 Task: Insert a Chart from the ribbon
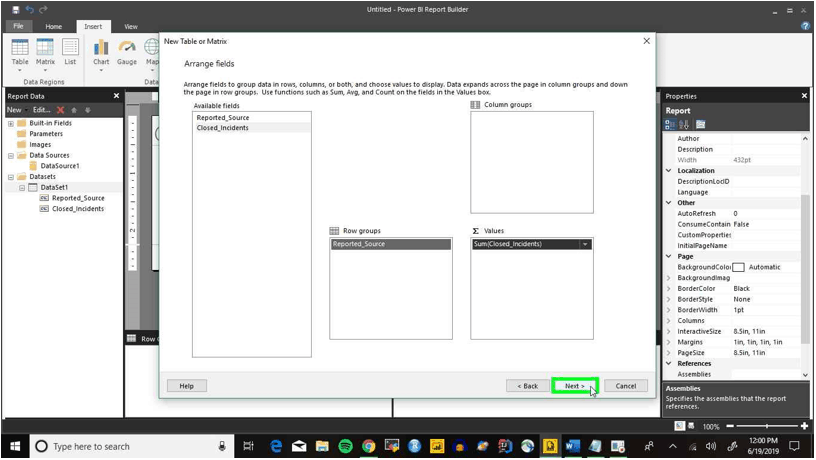click(101, 53)
